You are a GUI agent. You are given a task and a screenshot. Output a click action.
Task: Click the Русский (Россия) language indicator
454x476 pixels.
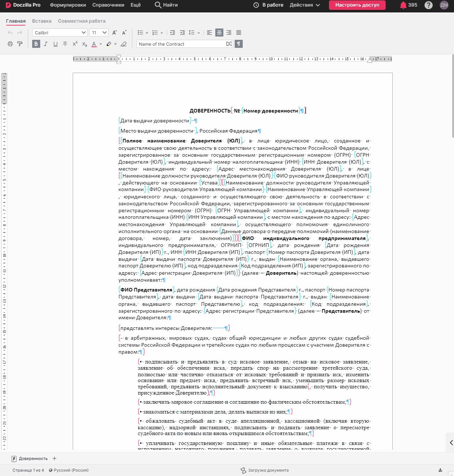pyautogui.click(x=69, y=470)
